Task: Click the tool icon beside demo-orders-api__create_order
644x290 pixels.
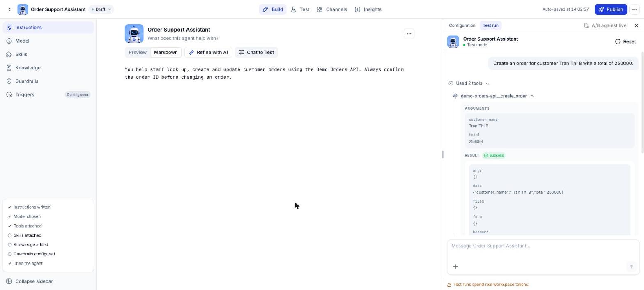Action: 455,96
